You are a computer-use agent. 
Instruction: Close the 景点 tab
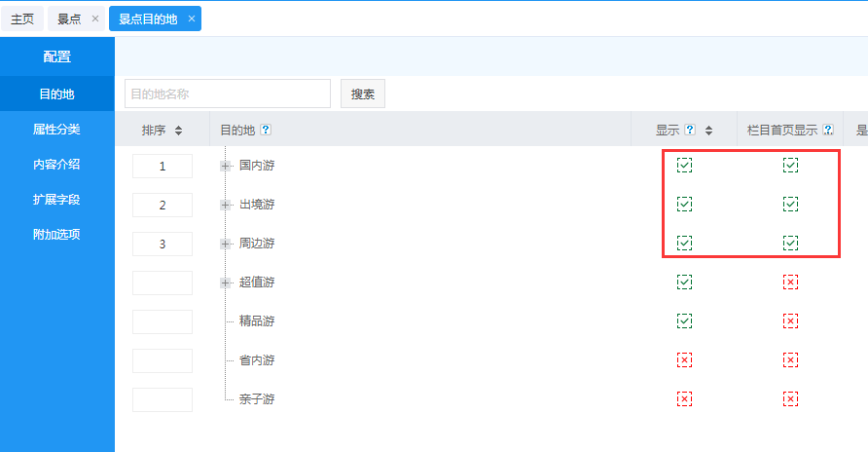tap(94, 19)
